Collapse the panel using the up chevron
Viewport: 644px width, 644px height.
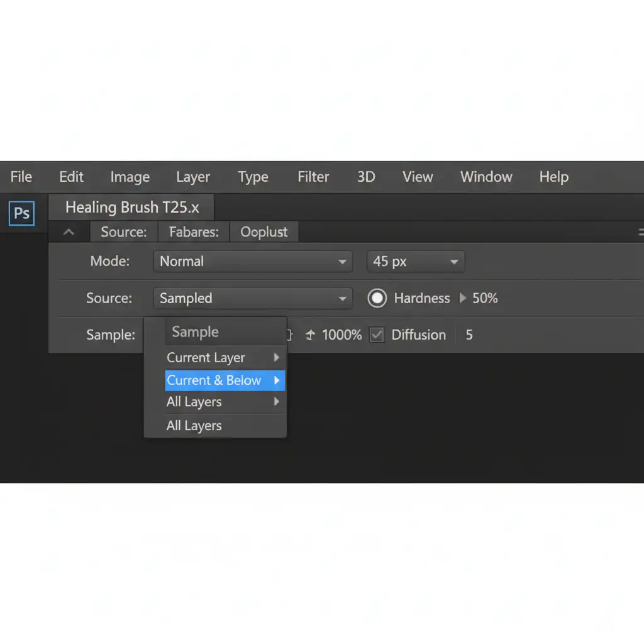click(69, 232)
